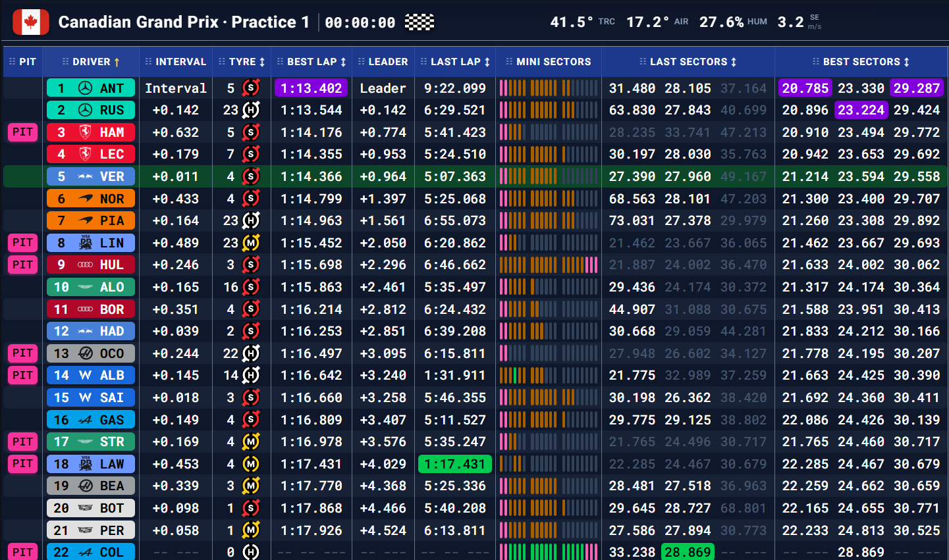This screenshot has height=560, width=949.
Task: Click VER's interval +0.011
Action: [175, 176]
